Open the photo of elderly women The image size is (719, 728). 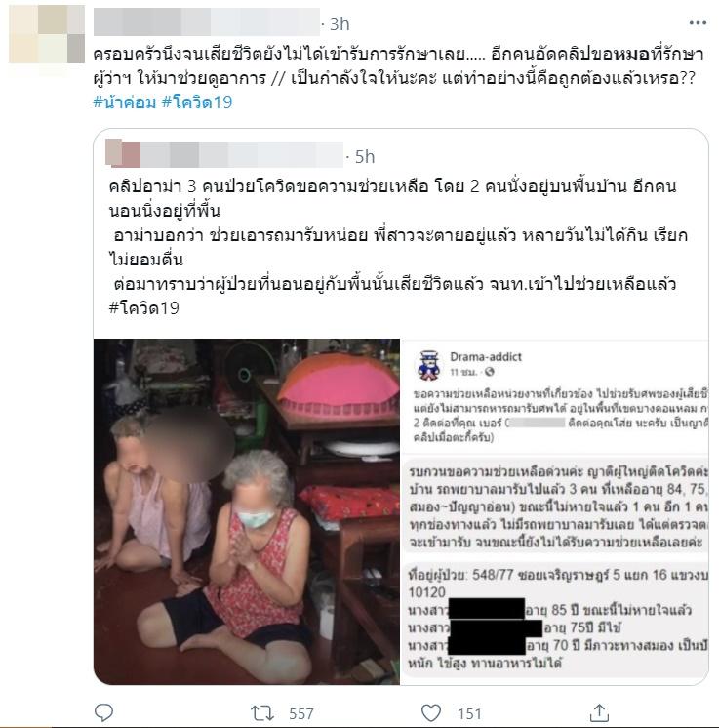tap(247, 511)
